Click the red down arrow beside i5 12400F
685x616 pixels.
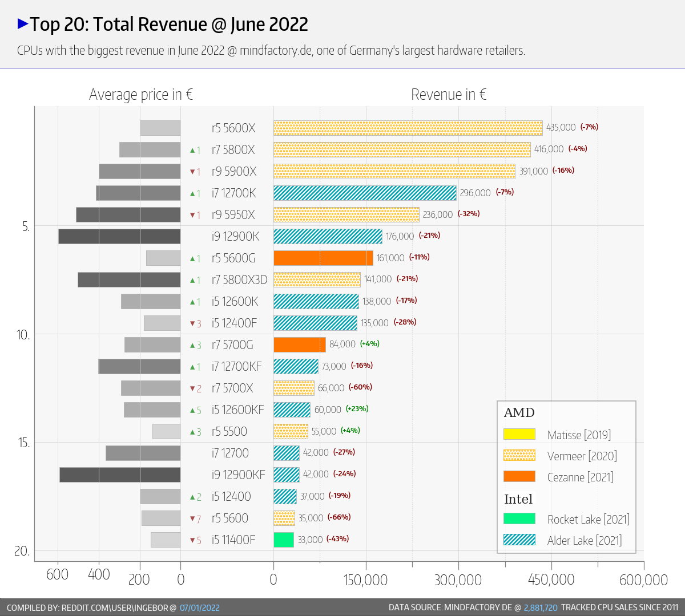(x=193, y=324)
